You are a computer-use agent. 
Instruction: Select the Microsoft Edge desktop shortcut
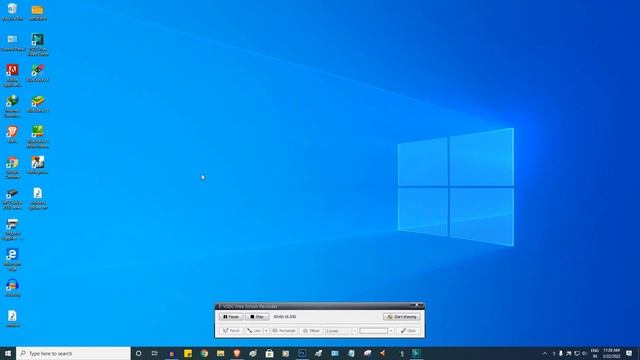12,260
